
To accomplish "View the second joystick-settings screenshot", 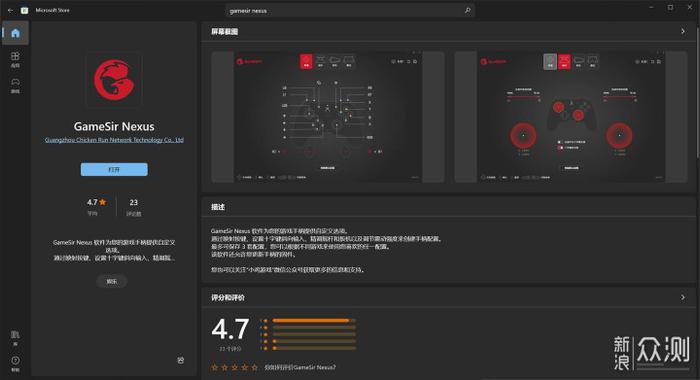I will 571,117.
